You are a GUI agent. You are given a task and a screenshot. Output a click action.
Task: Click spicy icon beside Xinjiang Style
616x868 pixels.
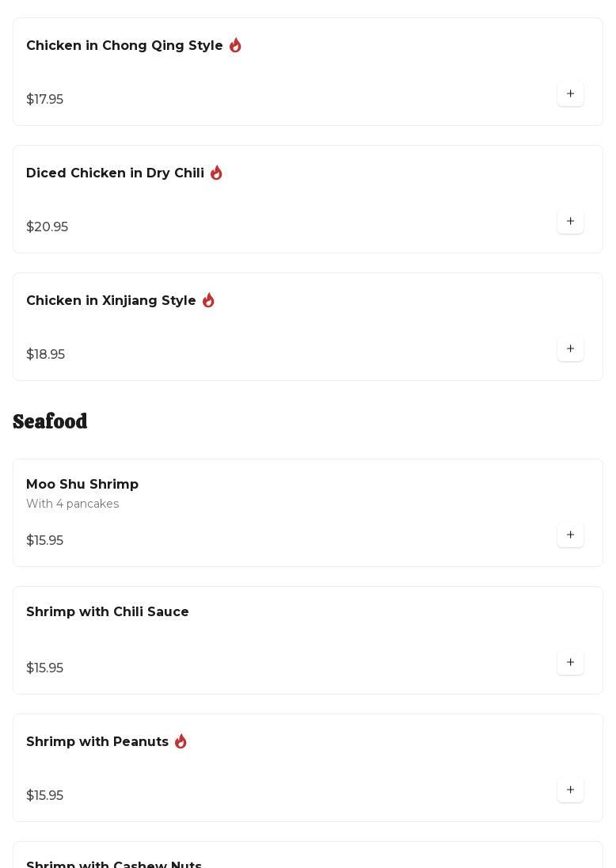208,301
